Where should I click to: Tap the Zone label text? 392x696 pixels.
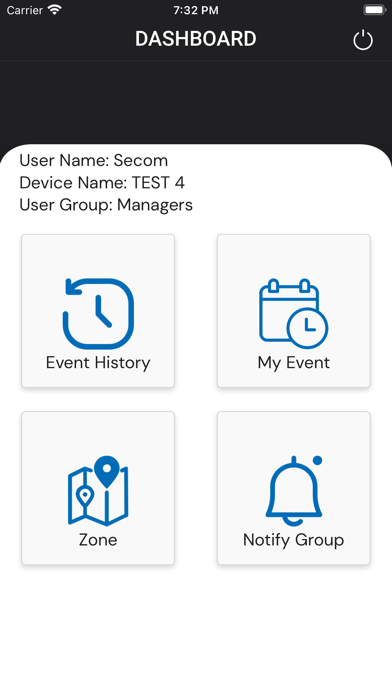(x=98, y=540)
